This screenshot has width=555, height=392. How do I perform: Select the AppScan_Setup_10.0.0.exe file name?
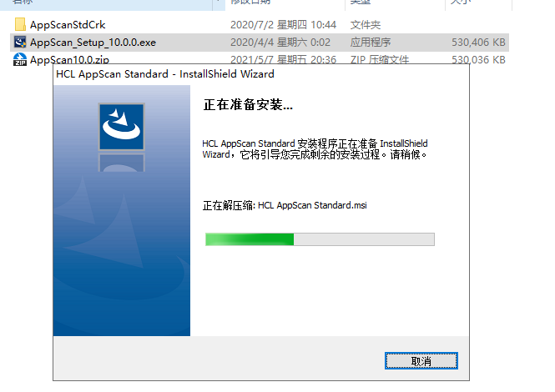[x=93, y=43]
